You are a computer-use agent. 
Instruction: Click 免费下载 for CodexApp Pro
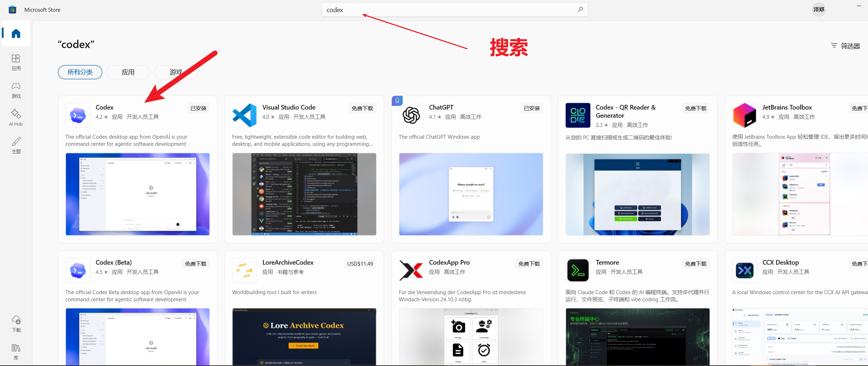pyautogui.click(x=529, y=264)
